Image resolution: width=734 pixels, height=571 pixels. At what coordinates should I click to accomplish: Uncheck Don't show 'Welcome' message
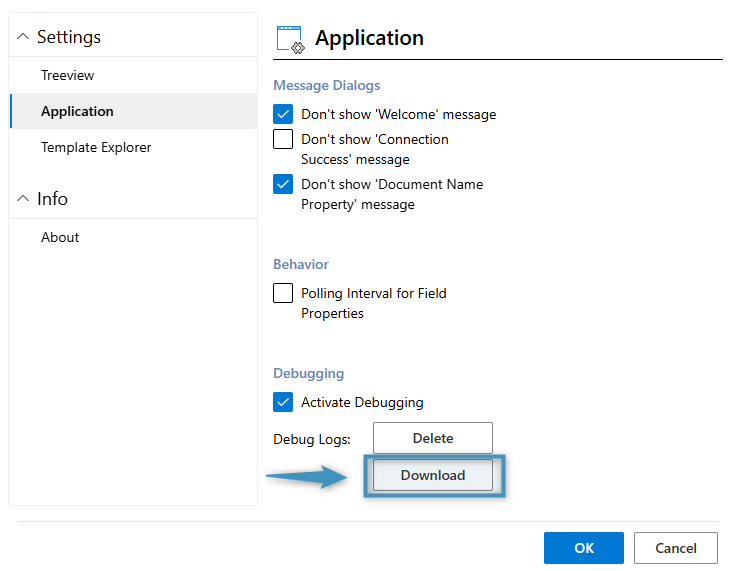click(283, 114)
